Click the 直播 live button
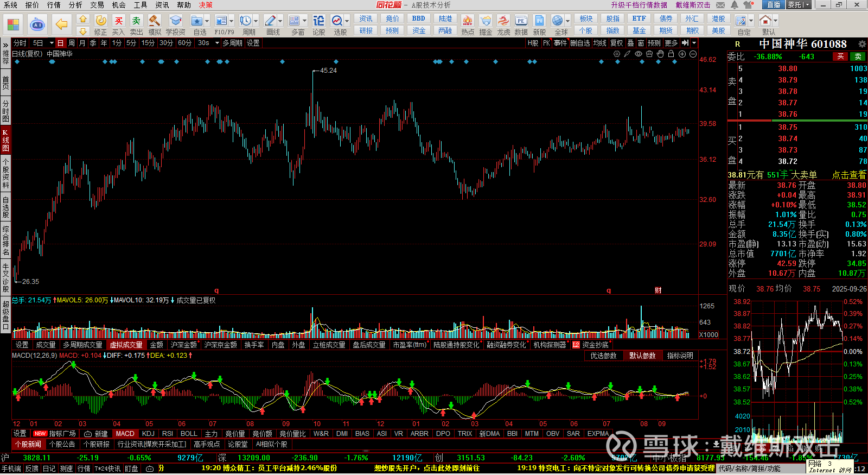This screenshot has height=475, width=868. tap(773, 5)
